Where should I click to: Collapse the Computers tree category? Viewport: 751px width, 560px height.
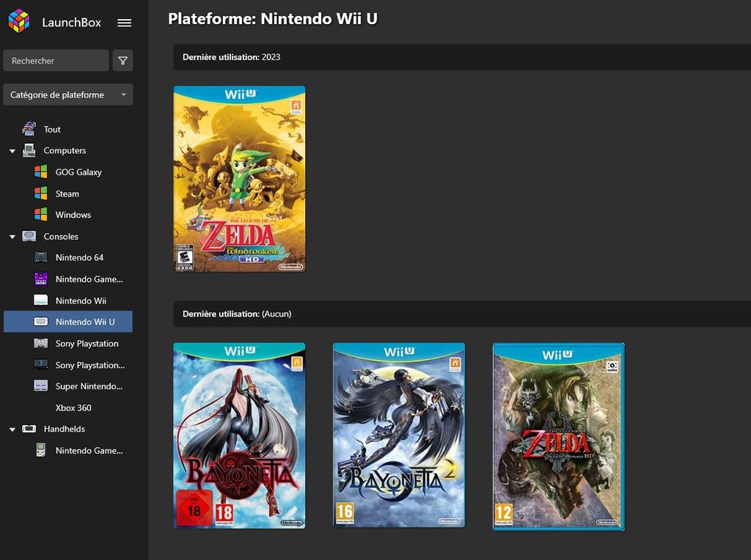pos(12,151)
